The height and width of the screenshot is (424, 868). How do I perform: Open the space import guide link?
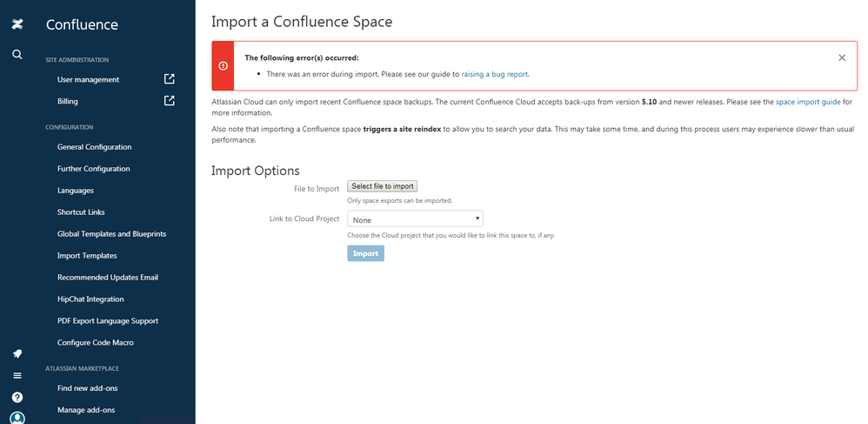[x=808, y=102]
